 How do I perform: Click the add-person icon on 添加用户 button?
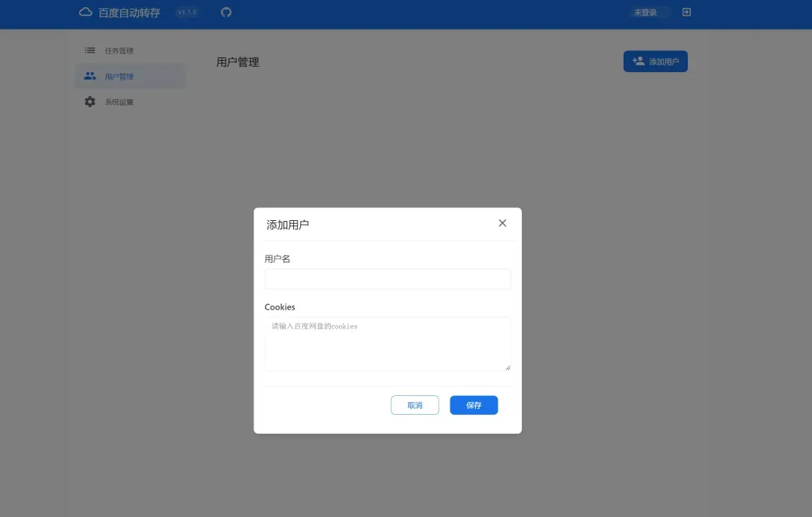click(x=638, y=61)
